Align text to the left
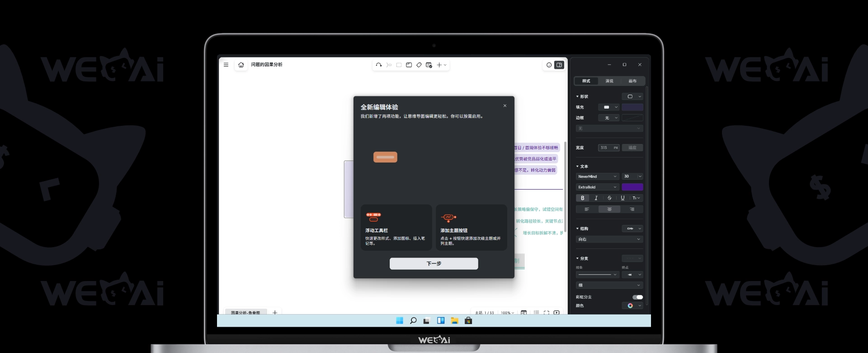Image resolution: width=868 pixels, height=353 pixels. click(x=587, y=209)
